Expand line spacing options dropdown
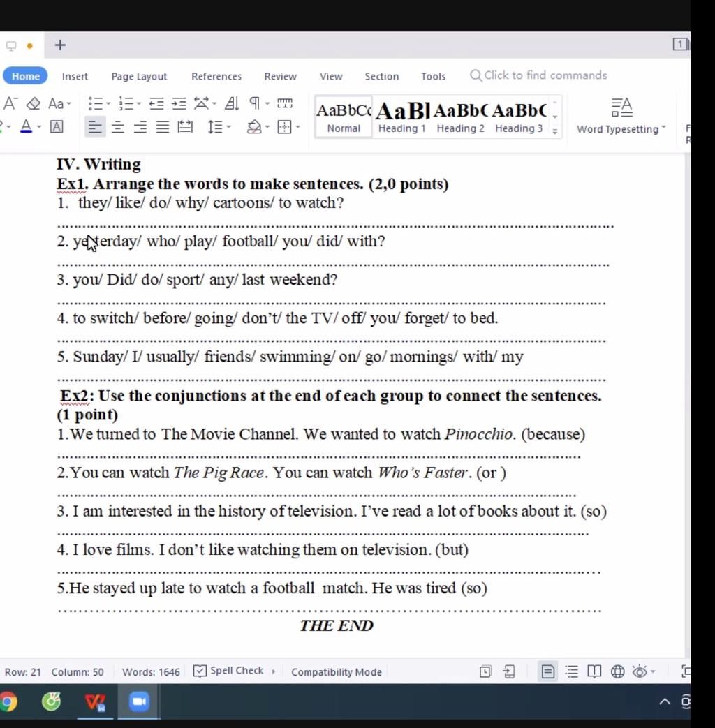Viewport: 715px width, 728px height. pos(228,127)
